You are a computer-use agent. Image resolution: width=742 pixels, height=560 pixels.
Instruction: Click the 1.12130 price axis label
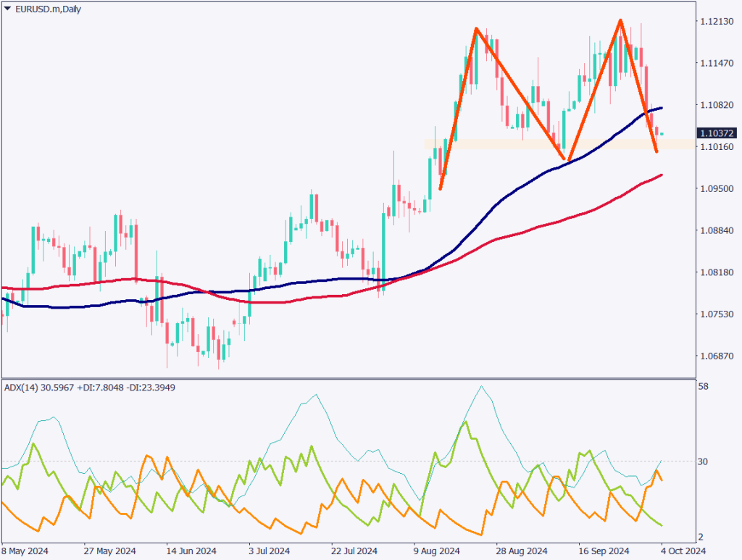point(717,22)
